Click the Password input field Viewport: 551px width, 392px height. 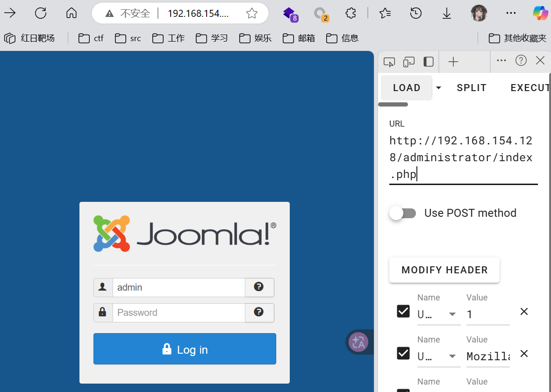pos(179,313)
